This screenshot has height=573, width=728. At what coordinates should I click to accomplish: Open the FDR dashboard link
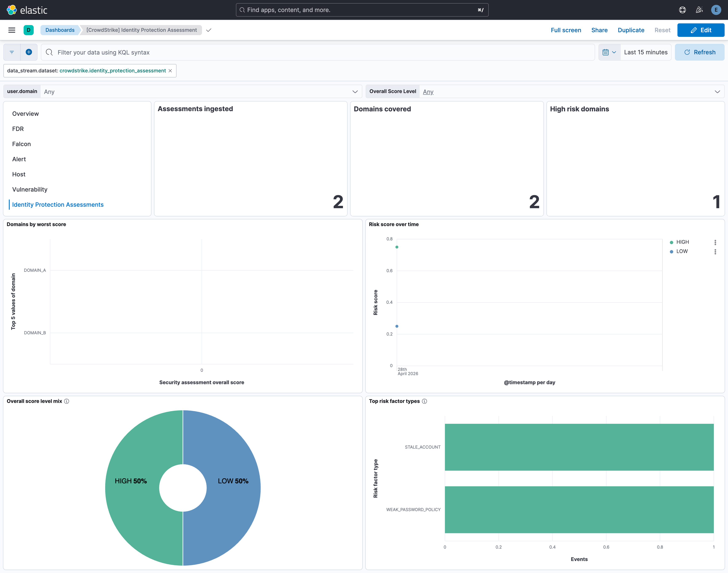(x=18, y=129)
